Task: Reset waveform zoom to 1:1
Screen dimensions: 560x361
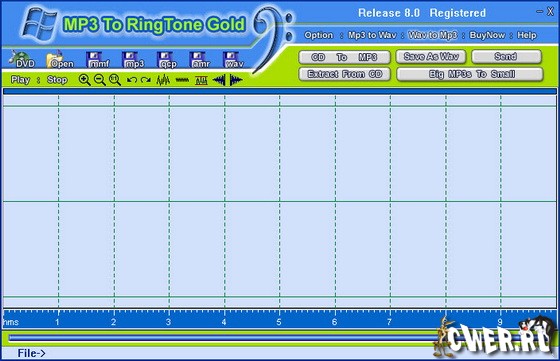Action: (x=115, y=80)
